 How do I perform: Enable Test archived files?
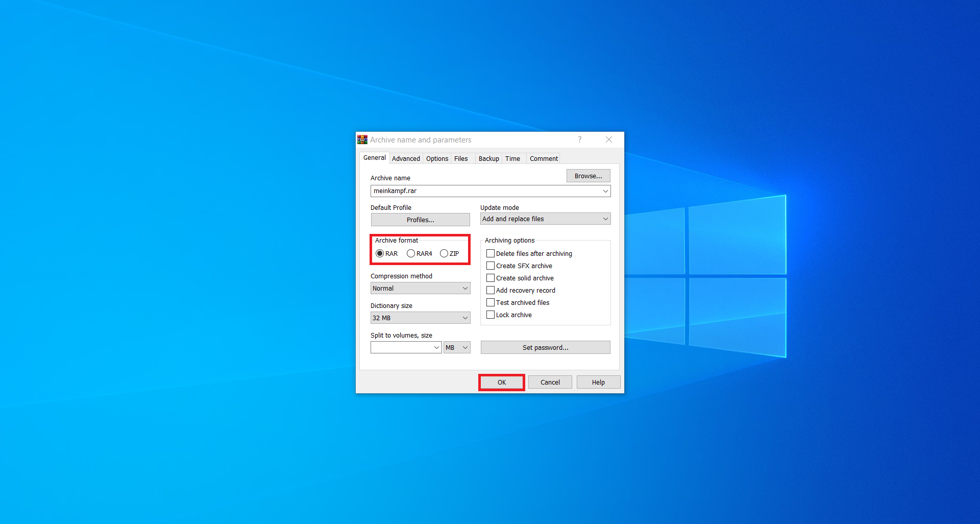click(491, 302)
